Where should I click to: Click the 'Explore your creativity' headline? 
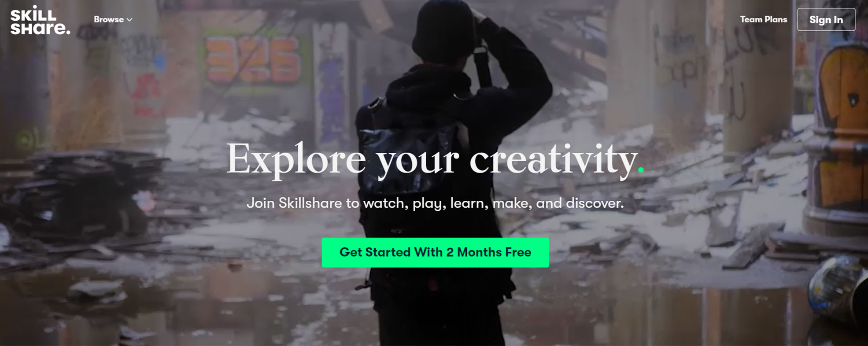(x=435, y=159)
